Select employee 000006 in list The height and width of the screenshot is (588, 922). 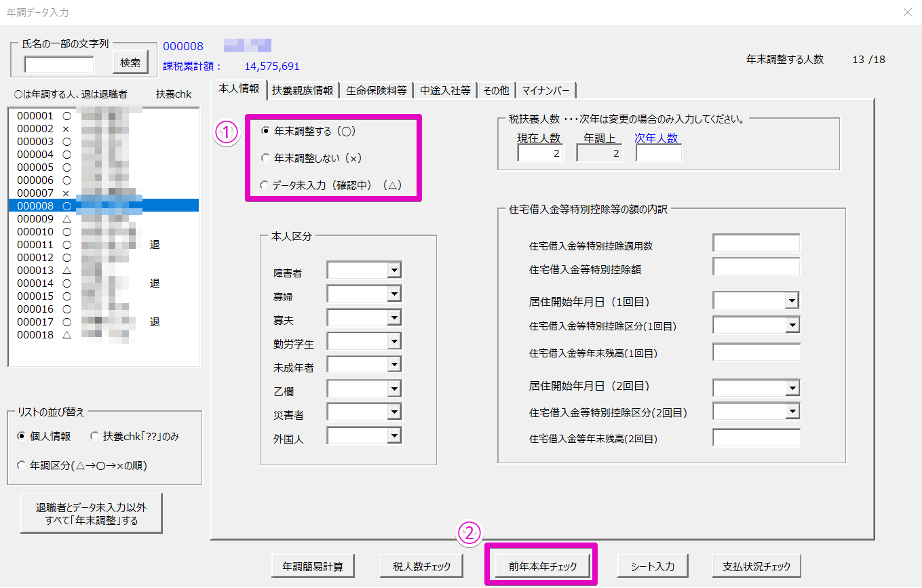tap(104, 180)
